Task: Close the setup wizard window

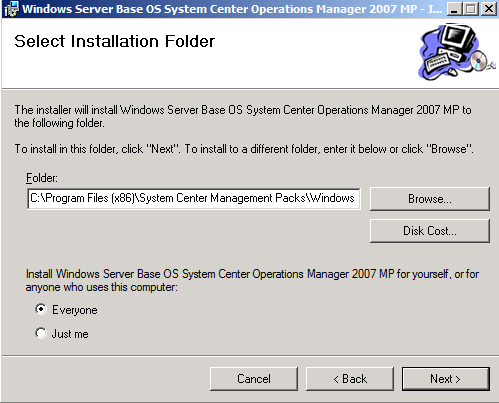Action: 489,9
